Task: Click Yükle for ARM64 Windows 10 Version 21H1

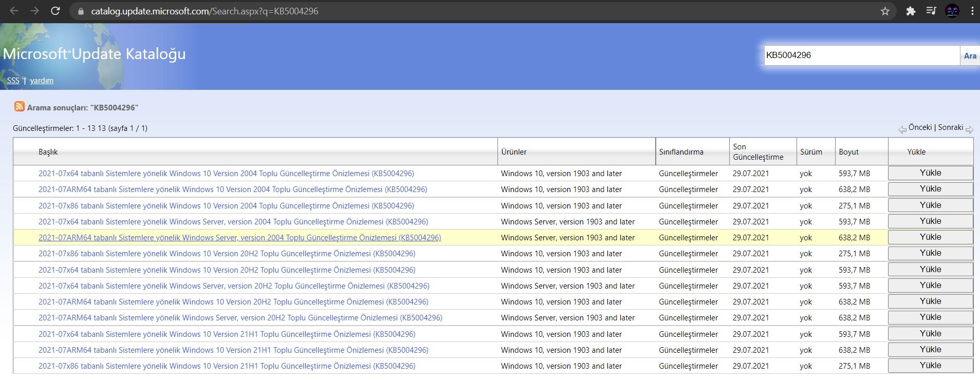Action: (930, 350)
